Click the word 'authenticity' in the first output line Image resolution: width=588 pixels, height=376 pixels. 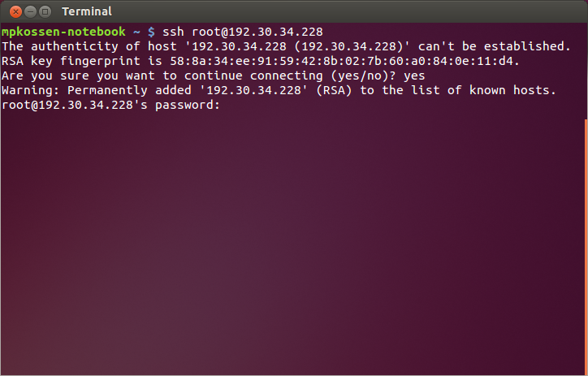click(x=75, y=46)
